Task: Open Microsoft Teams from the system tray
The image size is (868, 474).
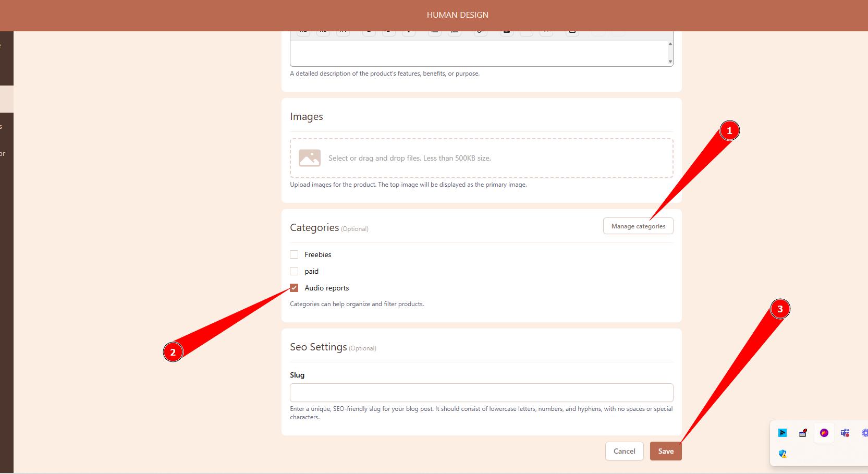Action: [x=845, y=433]
